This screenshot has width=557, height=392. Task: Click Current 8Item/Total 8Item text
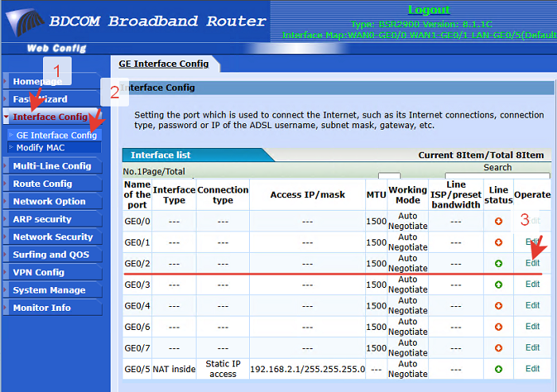[x=481, y=155]
